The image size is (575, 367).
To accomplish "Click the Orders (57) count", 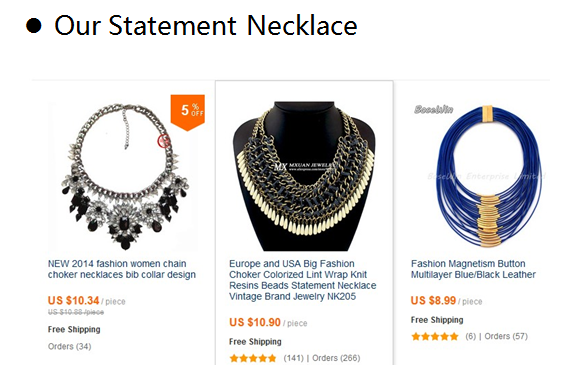I will pos(506,336).
